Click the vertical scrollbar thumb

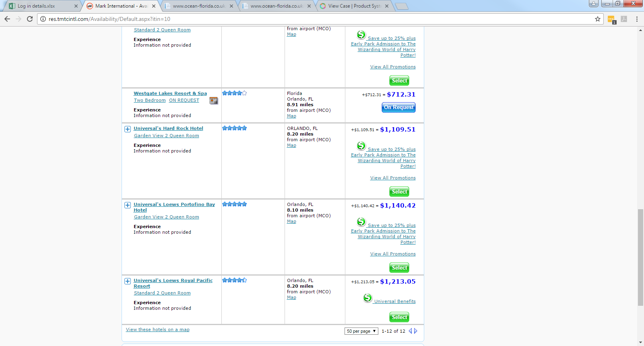click(640, 257)
